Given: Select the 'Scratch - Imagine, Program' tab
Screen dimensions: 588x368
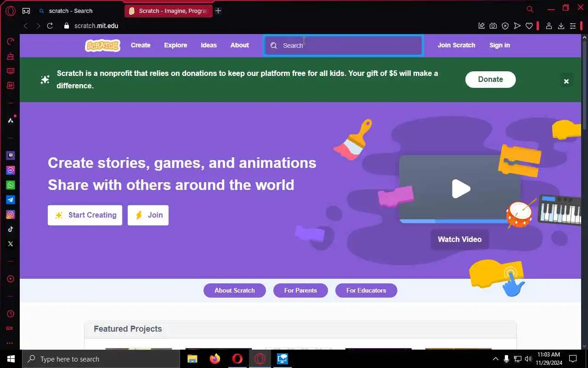Looking at the screenshot, I should (169, 11).
